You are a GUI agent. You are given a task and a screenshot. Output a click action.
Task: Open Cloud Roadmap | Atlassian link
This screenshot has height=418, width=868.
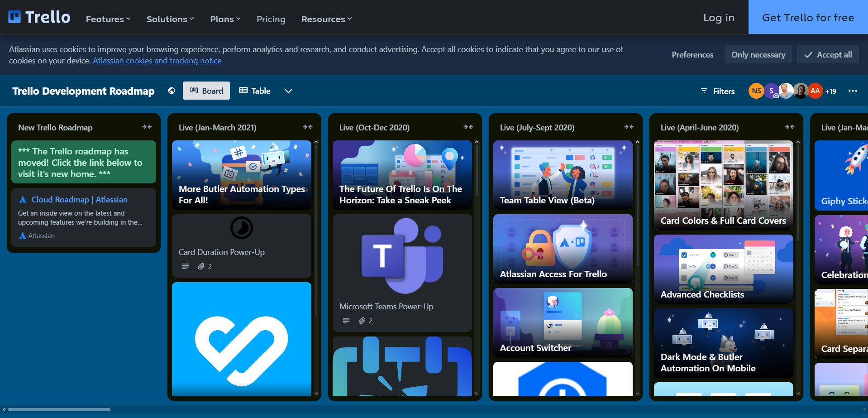click(80, 199)
